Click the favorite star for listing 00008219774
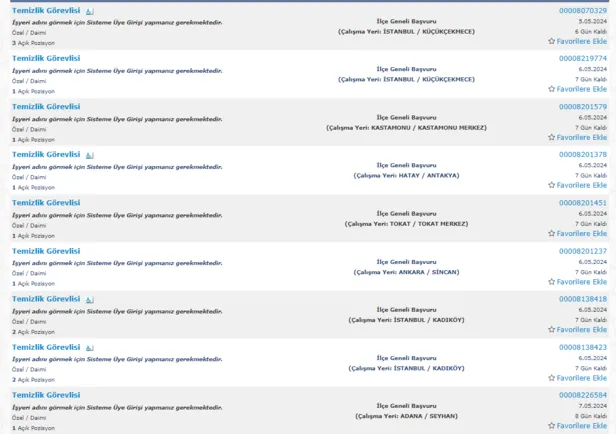 click(x=551, y=89)
